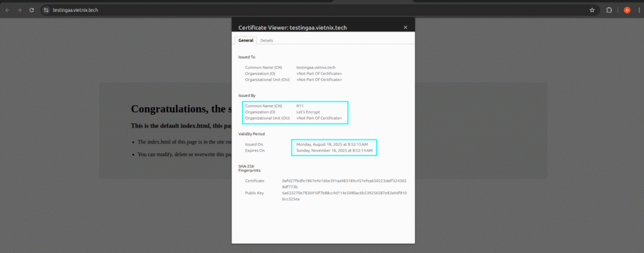This screenshot has height=253, width=644.
Task: Select Issued On date Monday, August 18, 2025
Action: pyautogui.click(x=332, y=145)
